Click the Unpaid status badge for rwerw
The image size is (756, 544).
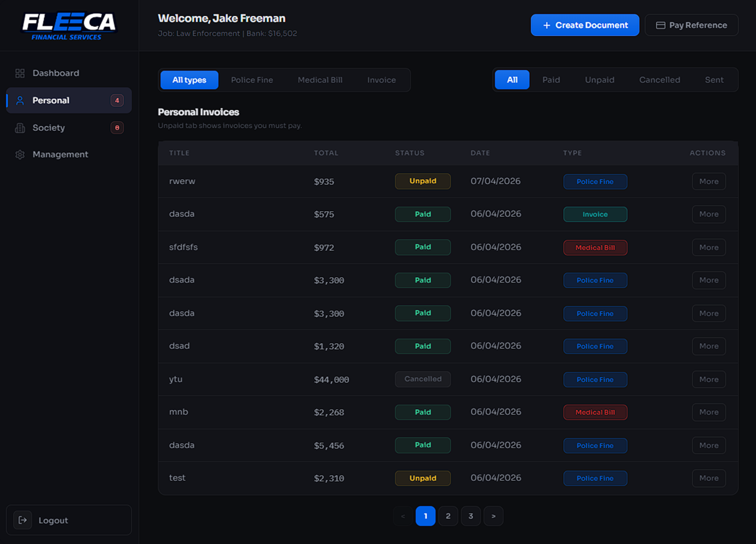coord(423,181)
